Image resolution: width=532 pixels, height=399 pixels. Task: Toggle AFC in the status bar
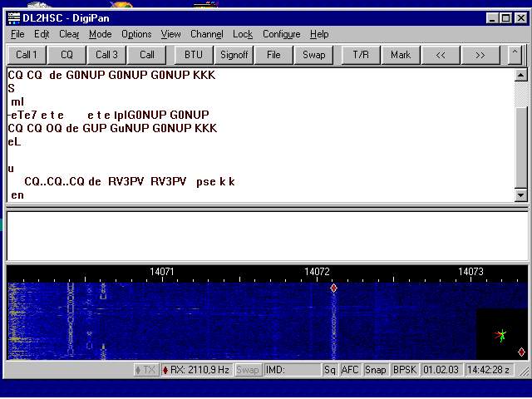tap(350, 370)
